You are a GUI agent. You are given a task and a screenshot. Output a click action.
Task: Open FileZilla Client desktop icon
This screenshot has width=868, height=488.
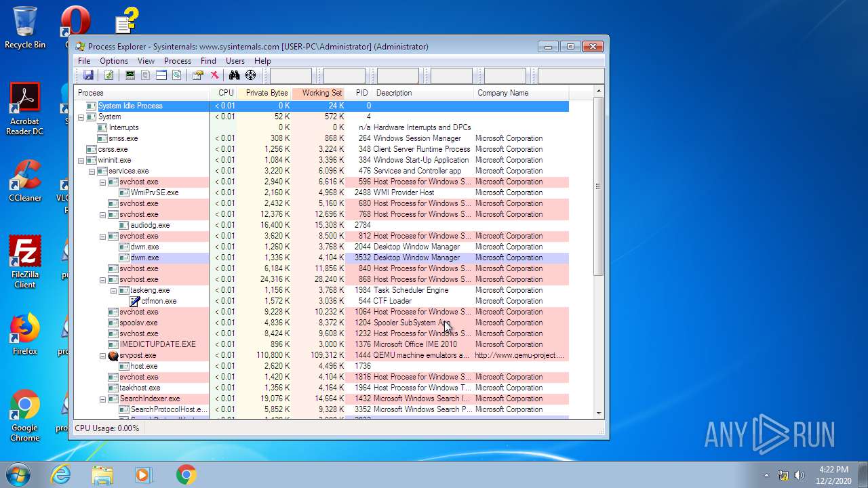click(x=25, y=262)
